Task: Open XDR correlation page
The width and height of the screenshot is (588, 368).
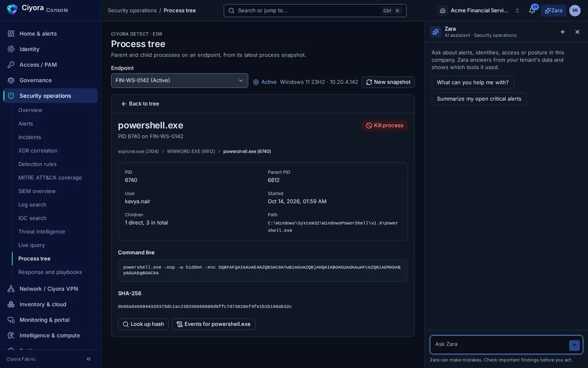Action: (x=38, y=151)
